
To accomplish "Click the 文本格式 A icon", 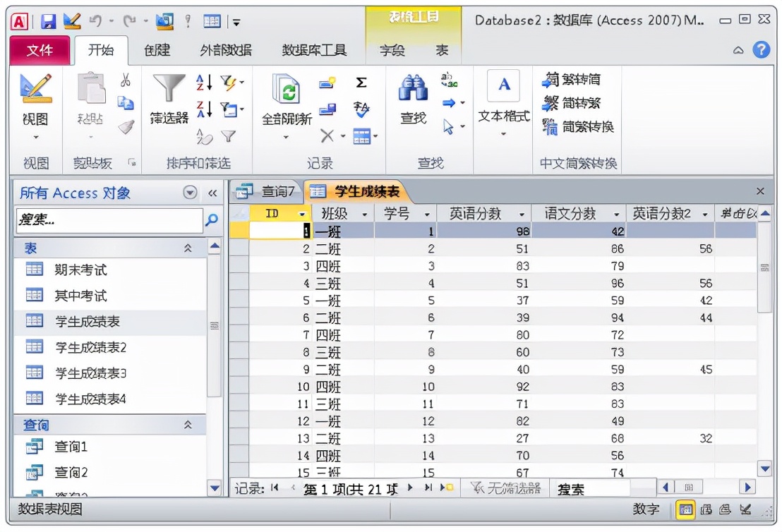I will tap(504, 85).
